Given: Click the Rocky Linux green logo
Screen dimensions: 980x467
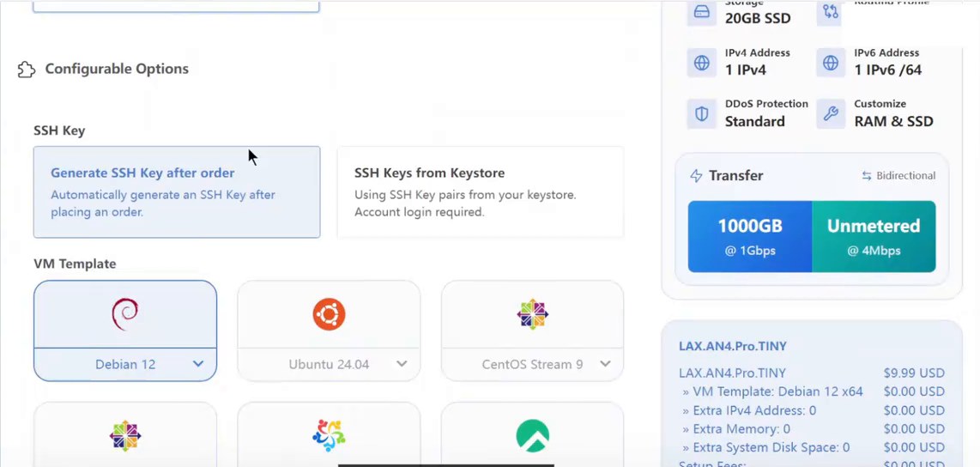Looking at the screenshot, I should tap(533, 435).
